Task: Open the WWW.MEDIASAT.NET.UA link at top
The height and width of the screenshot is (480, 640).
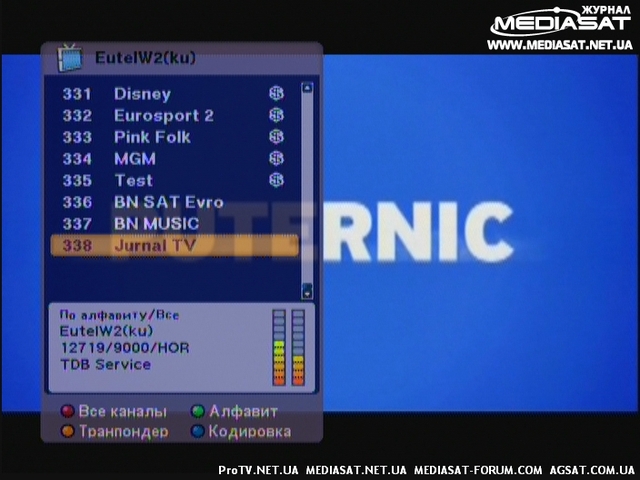Action: (x=560, y=44)
